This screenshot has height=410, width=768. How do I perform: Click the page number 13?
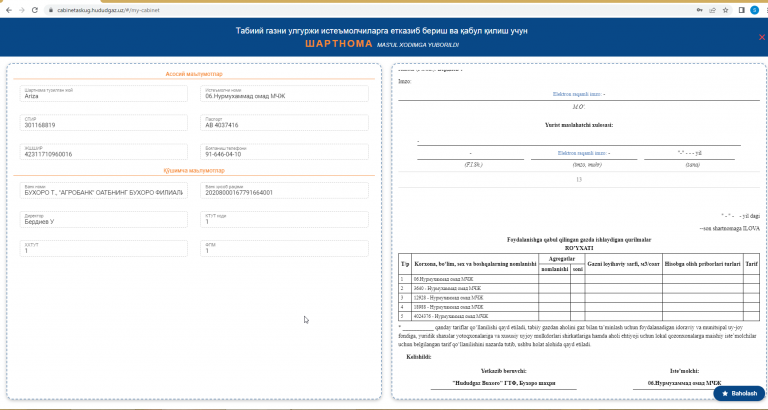pos(579,180)
